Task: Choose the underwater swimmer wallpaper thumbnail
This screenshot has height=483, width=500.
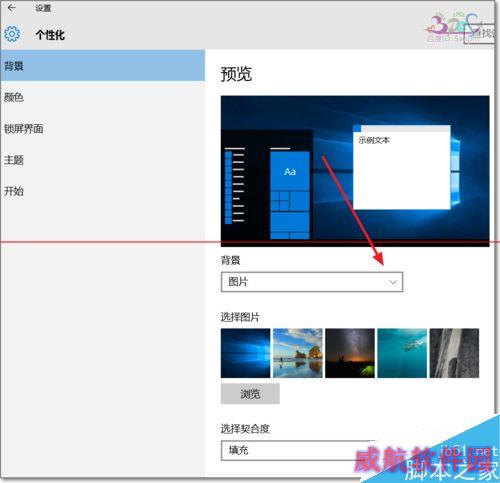Action: coord(402,353)
